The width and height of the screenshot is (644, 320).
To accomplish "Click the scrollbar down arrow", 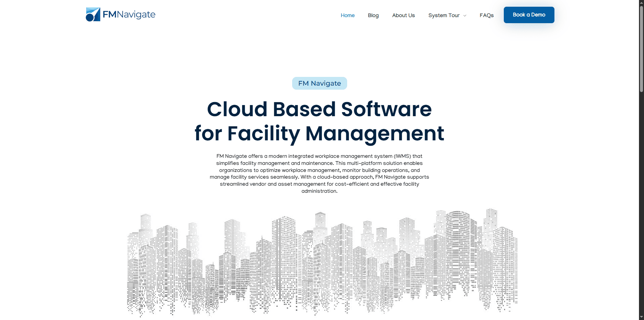I will tap(641, 317).
